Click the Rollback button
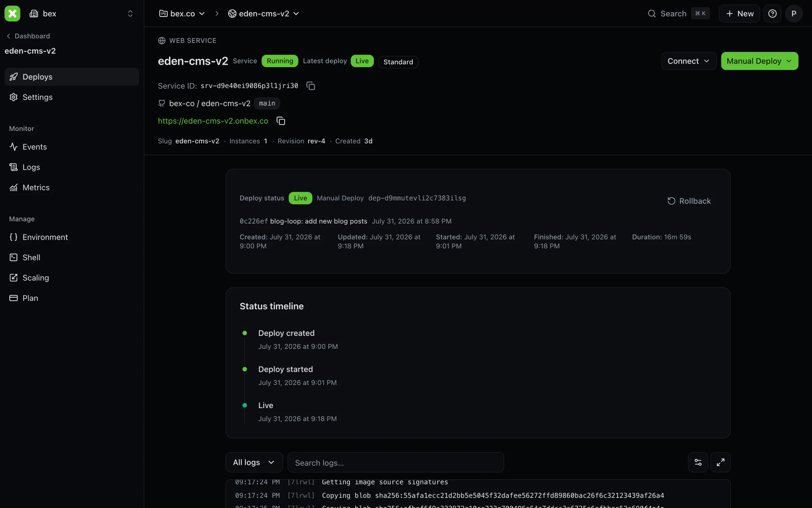Image resolution: width=812 pixels, height=508 pixels. click(689, 201)
